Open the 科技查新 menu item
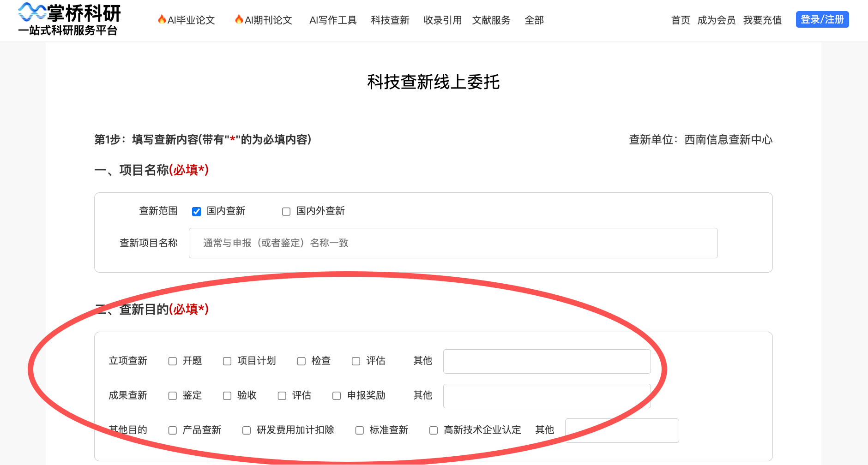Screen dimensions: 868x465 pos(390,20)
